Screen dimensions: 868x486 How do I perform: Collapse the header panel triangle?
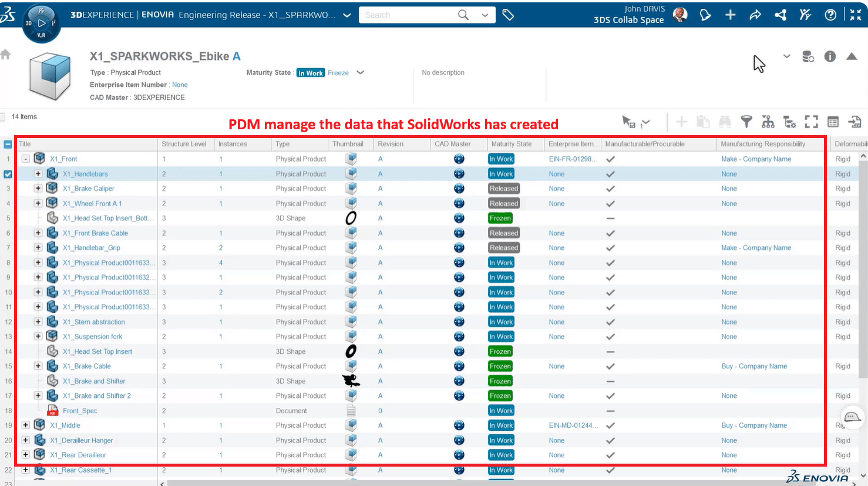point(852,56)
